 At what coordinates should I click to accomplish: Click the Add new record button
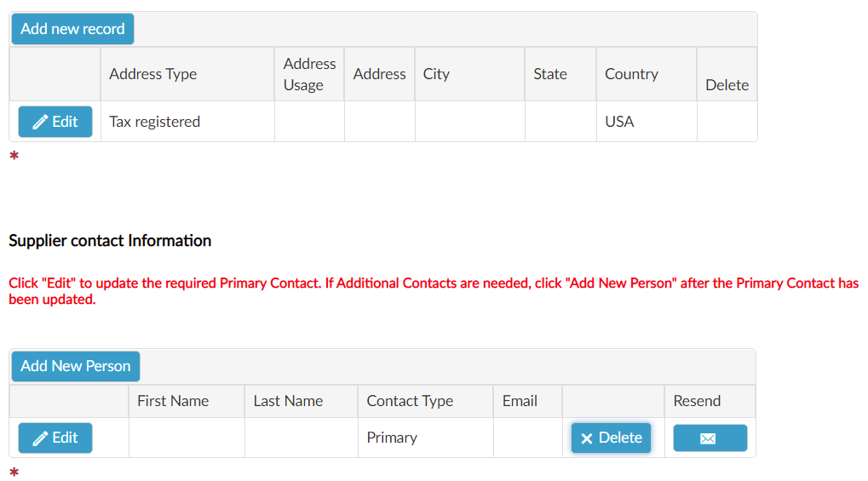pyautogui.click(x=72, y=29)
